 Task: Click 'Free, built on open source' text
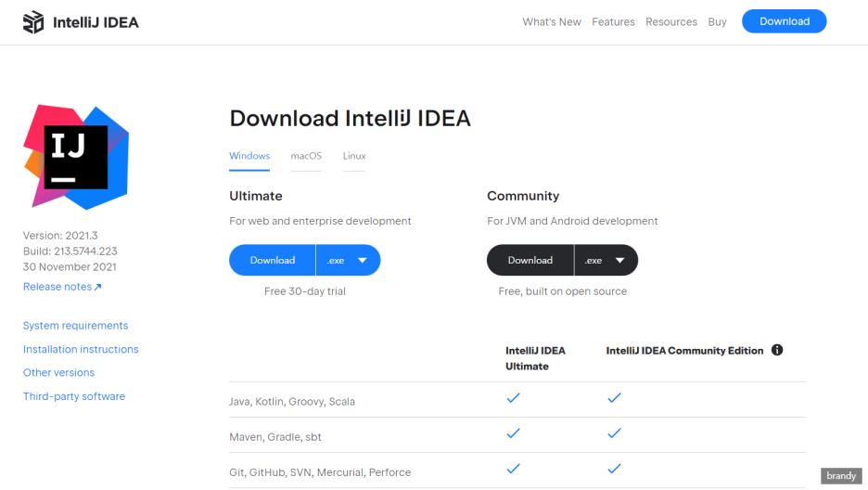coord(562,291)
